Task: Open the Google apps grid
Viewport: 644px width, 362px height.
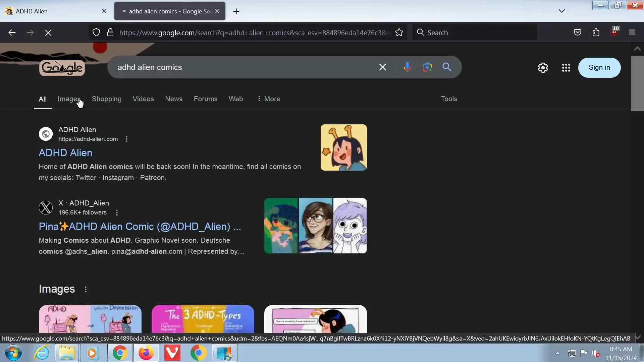Action: [566, 68]
